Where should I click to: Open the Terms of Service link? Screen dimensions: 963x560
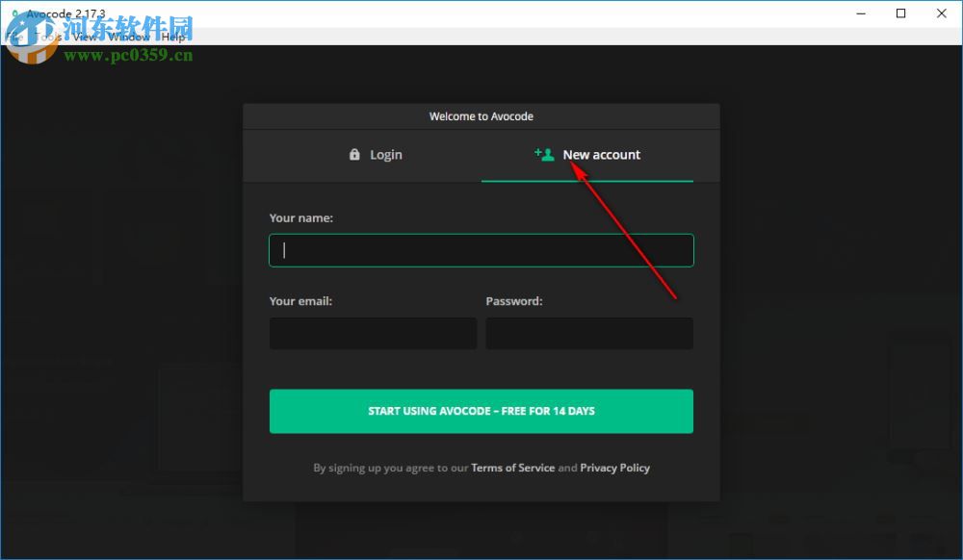pyautogui.click(x=513, y=468)
